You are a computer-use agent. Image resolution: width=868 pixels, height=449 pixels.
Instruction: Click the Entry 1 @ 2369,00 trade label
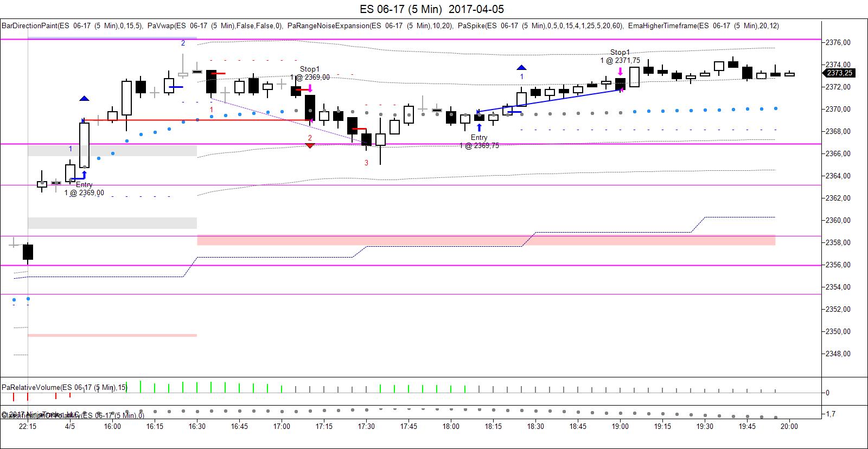tap(84, 189)
